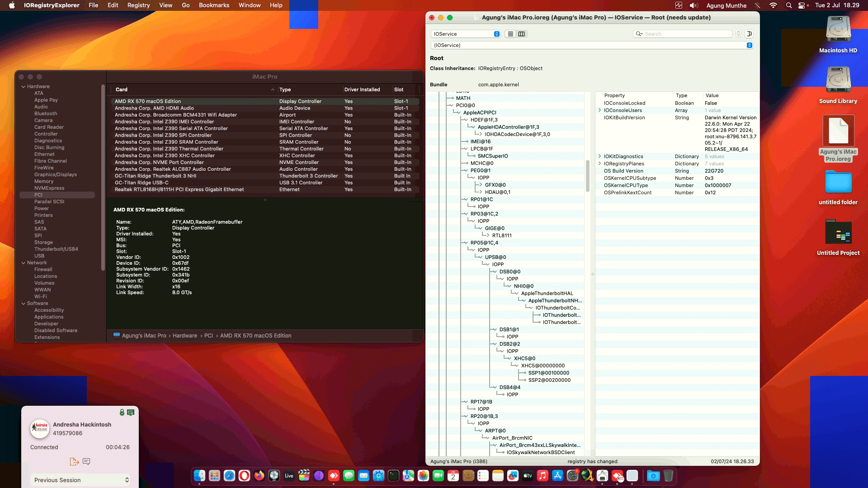868x488 pixels.
Task: Open Terminal from the Dock
Action: click(393, 475)
